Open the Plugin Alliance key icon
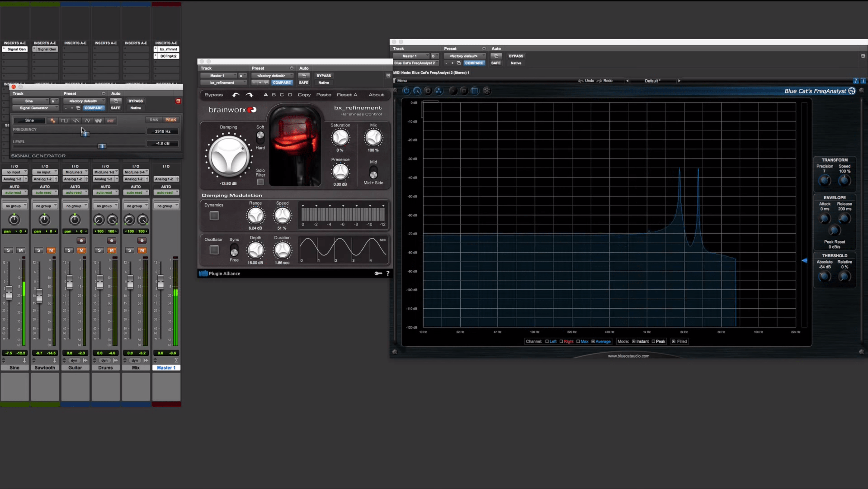 pyautogui.click(x=378, y=274)
